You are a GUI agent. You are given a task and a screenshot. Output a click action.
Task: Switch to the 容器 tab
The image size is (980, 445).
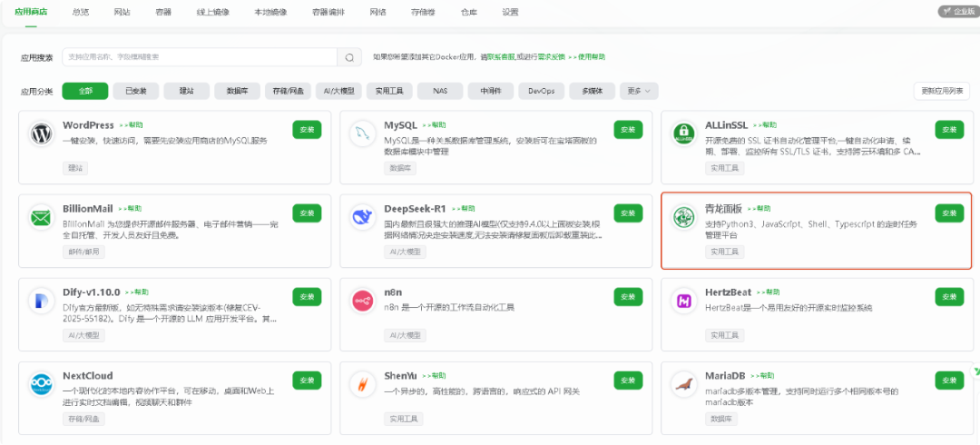pos(163,12)
